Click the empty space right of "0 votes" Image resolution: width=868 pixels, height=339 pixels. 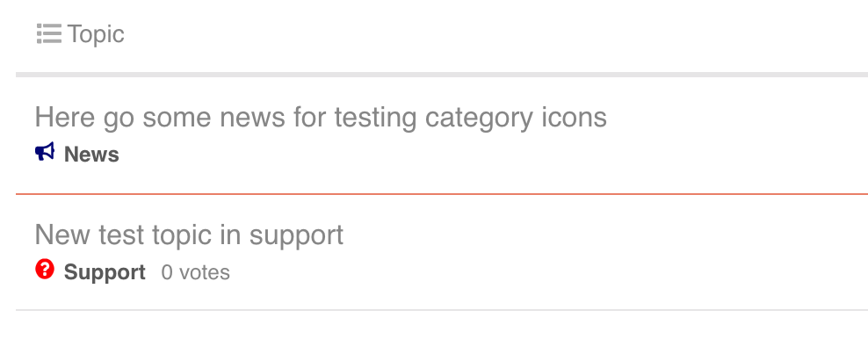(x=548, y=272)
